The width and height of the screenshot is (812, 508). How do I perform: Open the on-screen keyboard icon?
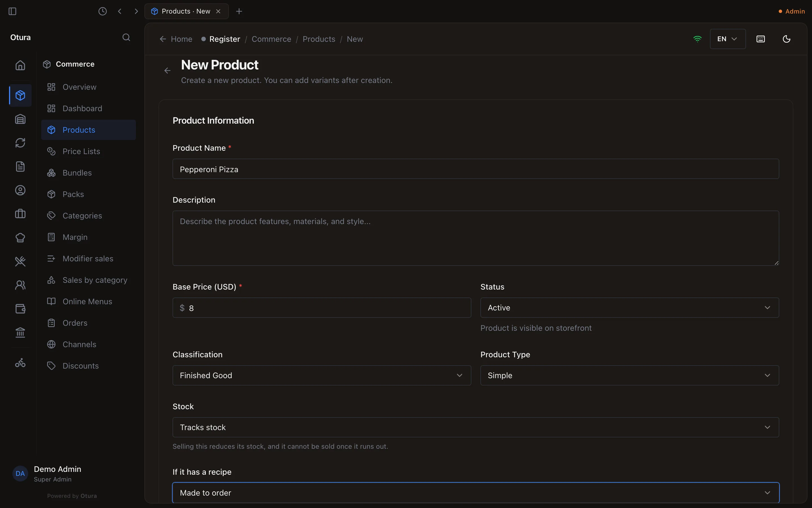click(x=761, y=39)
